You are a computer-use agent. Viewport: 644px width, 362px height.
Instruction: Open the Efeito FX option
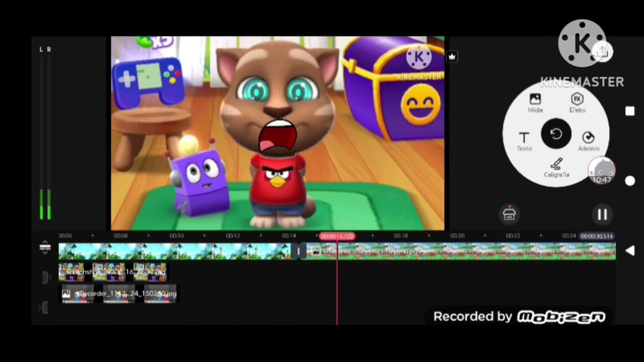577,103
